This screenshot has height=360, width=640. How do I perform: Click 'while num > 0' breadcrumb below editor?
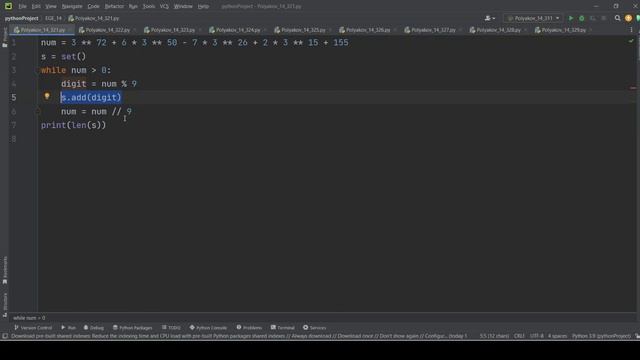(29, 318)
